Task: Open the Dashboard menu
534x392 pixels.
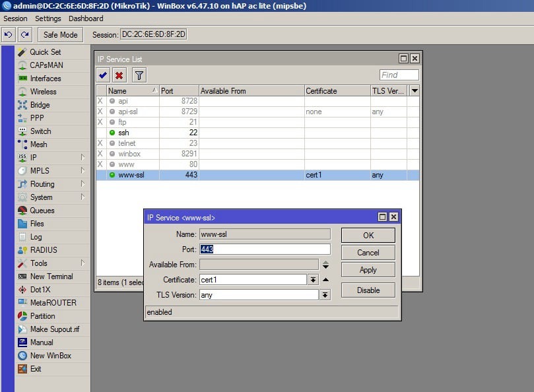Action: [x=86, y=18]
